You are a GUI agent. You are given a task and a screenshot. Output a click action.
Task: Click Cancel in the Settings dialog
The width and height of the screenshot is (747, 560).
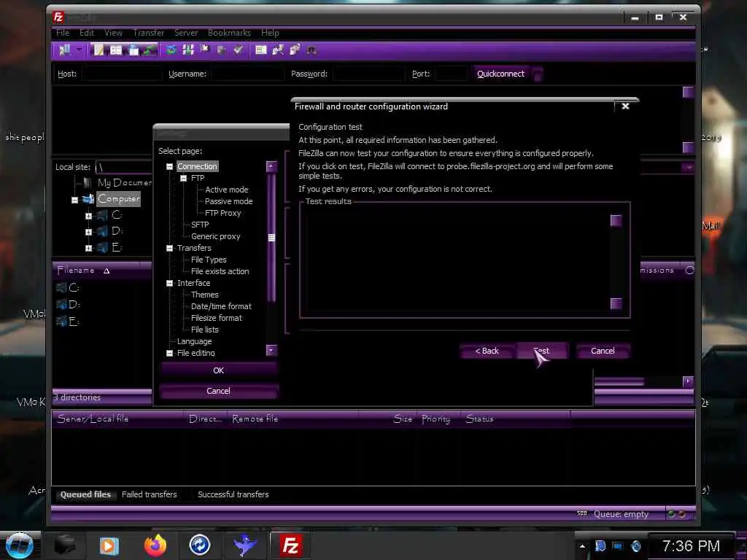[x=218, y=391]
